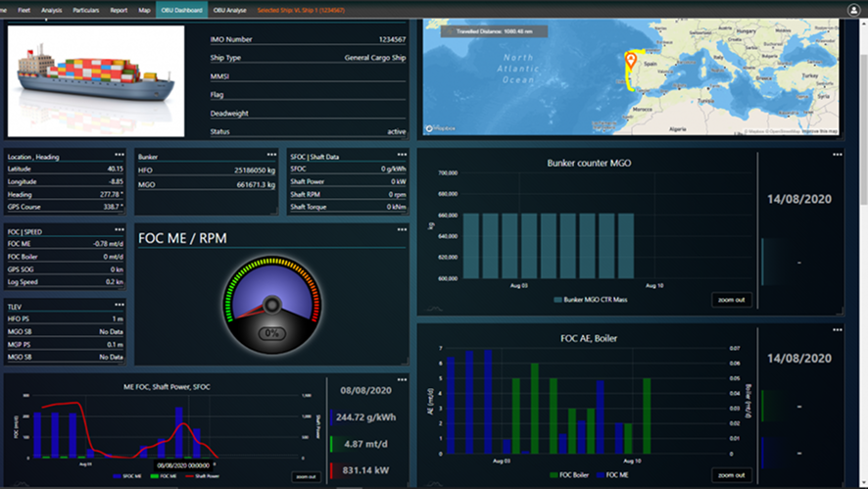Click the container ship image
This screenshot has height=489, width=868.
(96, 81)
